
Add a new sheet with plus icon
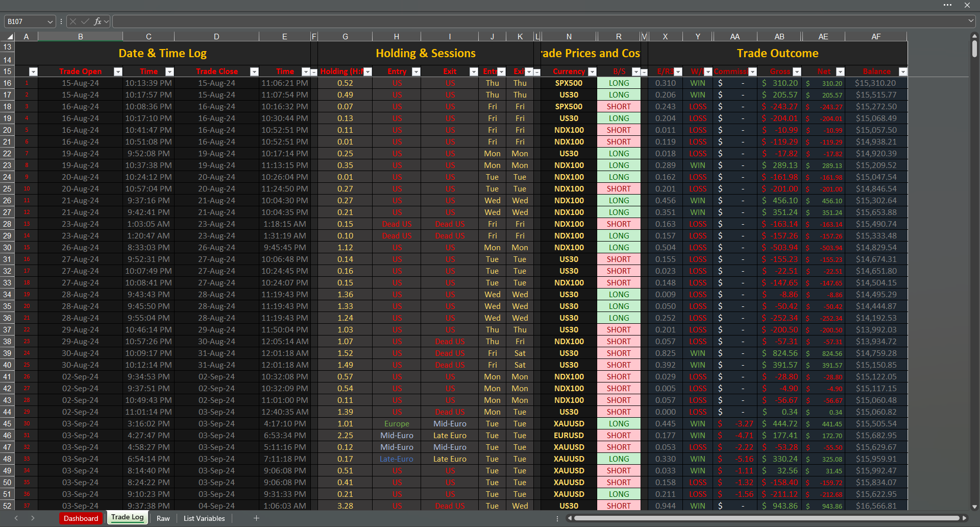(x=256, y=518)
